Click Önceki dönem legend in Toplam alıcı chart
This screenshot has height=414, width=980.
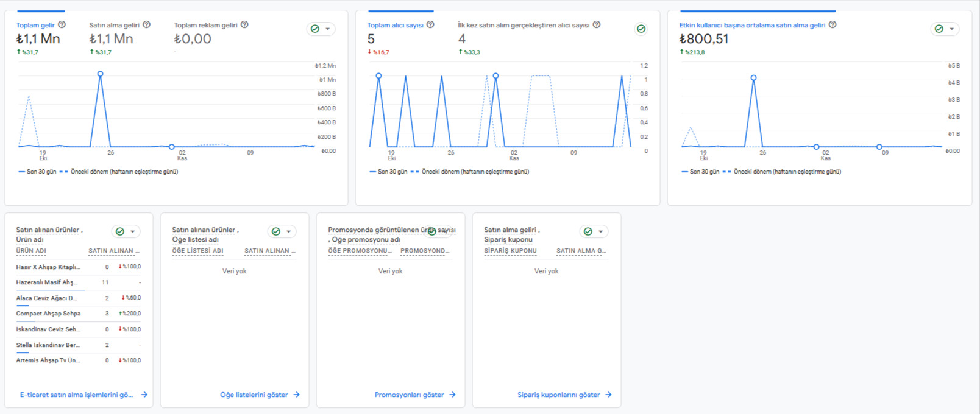click(x=470, y=172)
